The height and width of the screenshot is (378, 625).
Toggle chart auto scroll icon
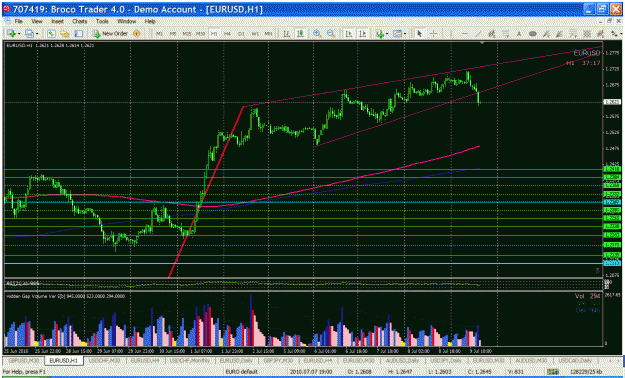pyautogui.click(x=349, y=34)
